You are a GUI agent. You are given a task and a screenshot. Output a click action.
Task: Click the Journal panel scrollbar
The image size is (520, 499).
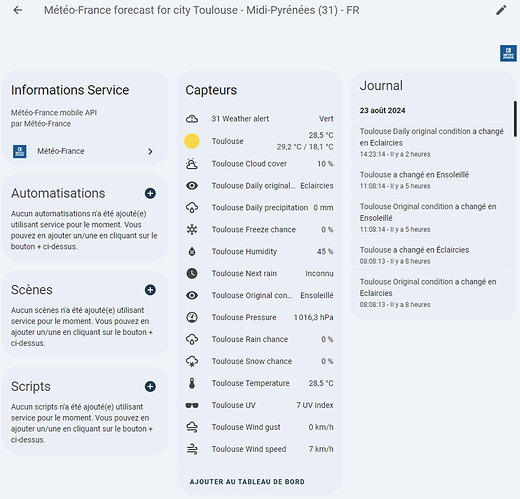point(515,119)
